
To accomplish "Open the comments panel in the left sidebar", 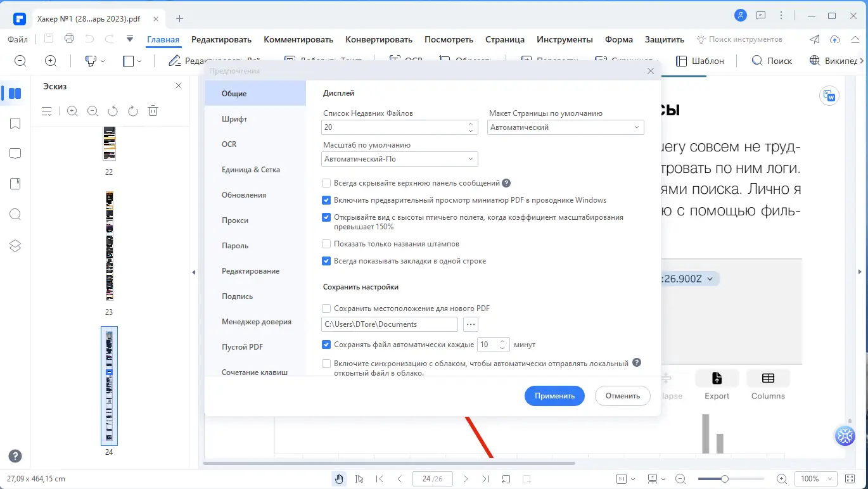I will coord(15,154).
